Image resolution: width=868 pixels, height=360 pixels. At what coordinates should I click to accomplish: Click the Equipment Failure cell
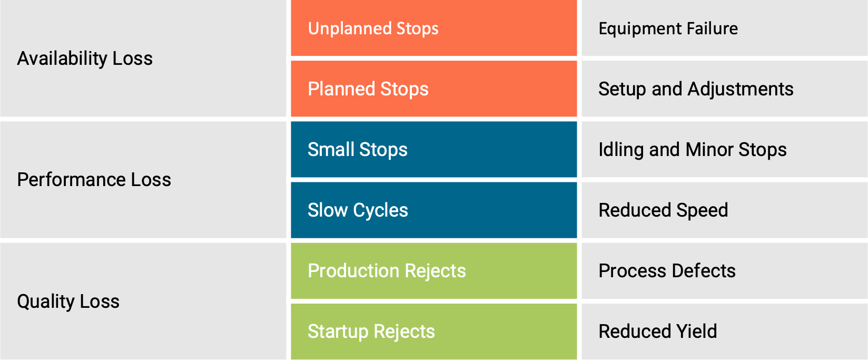[x=725, y=28]
